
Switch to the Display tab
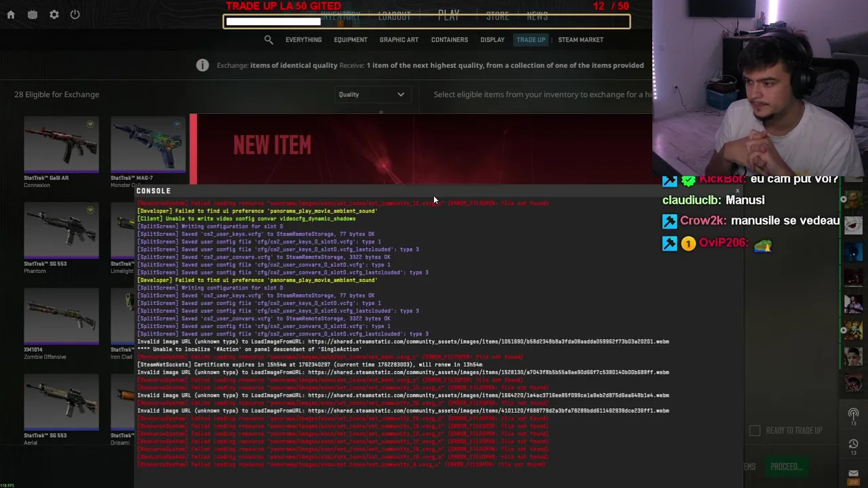coord(492,40)
